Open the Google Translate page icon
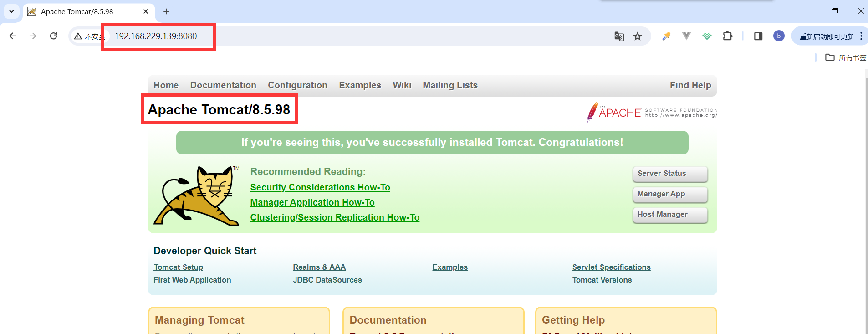This screenshot has height=334, width=868. click(x=619, y=36)
